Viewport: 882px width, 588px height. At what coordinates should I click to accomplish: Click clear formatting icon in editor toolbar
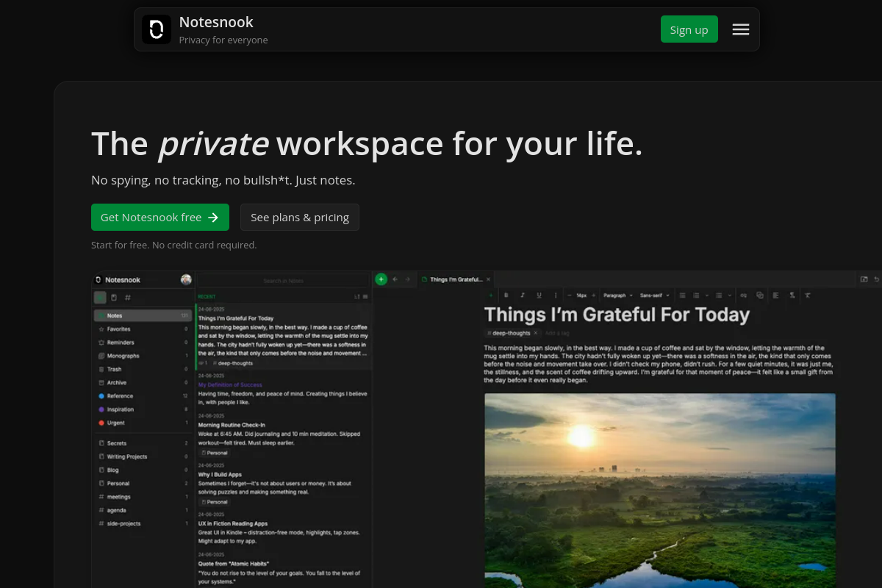pyautogui.click(x=808, y=295)
